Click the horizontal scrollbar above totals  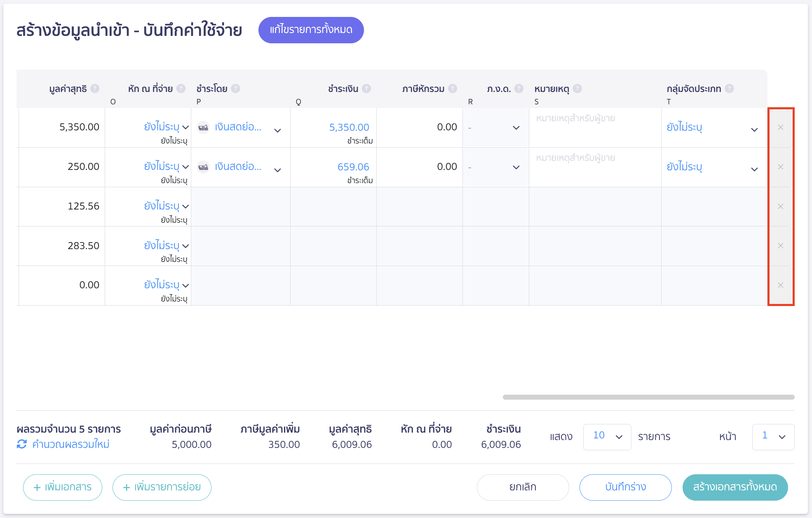click(x=649, y=397)
